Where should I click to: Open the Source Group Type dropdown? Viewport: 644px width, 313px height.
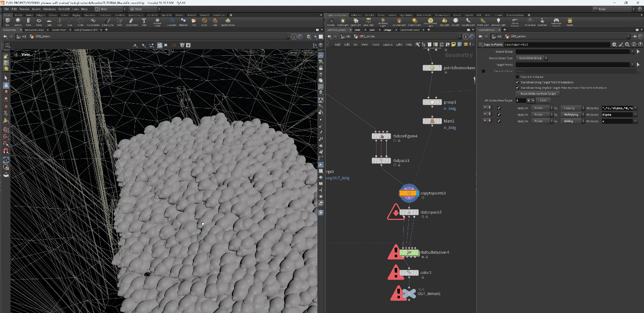tap(532, 58)
